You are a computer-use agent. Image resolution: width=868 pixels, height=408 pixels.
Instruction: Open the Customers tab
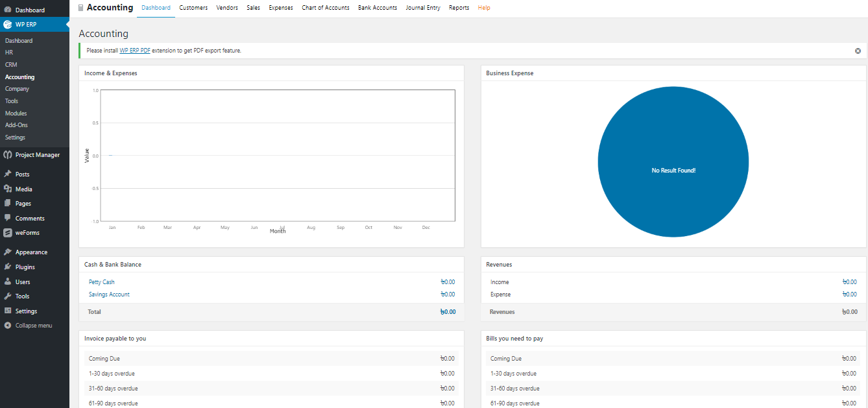click(x=193, y=8)
